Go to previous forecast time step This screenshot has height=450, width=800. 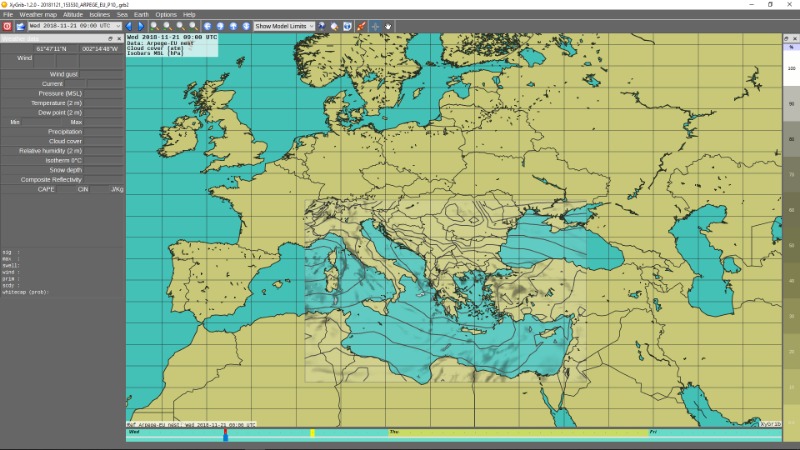coord(129,26)
